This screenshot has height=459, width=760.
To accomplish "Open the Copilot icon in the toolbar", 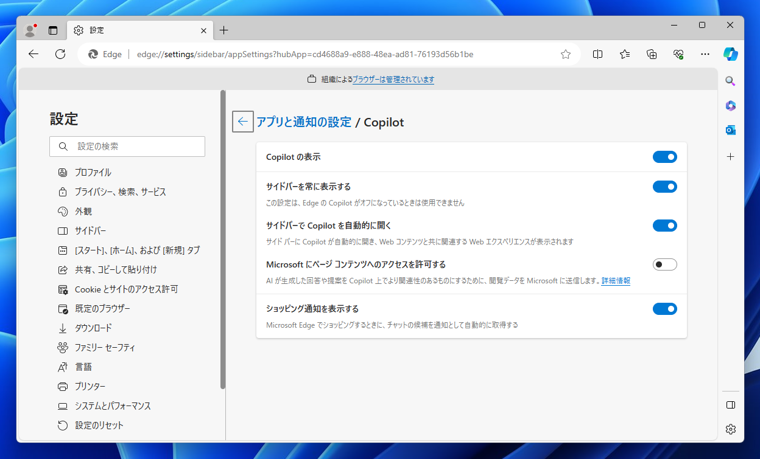I will click(x=730, y=54).
